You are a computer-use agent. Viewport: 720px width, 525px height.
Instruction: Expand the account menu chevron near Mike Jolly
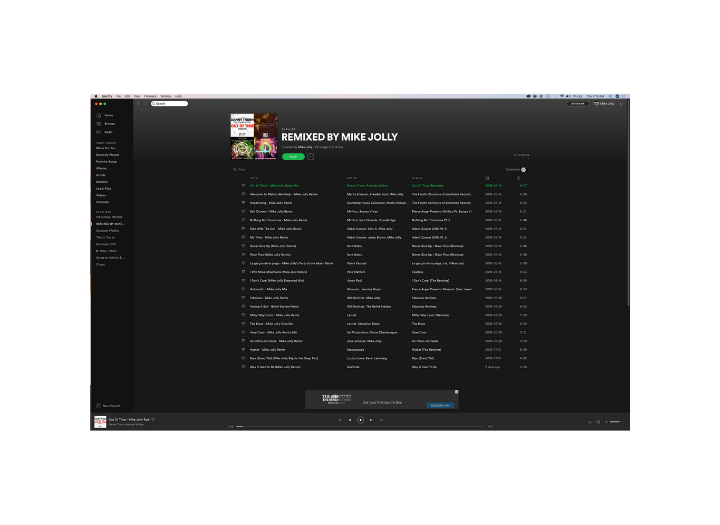621,104
